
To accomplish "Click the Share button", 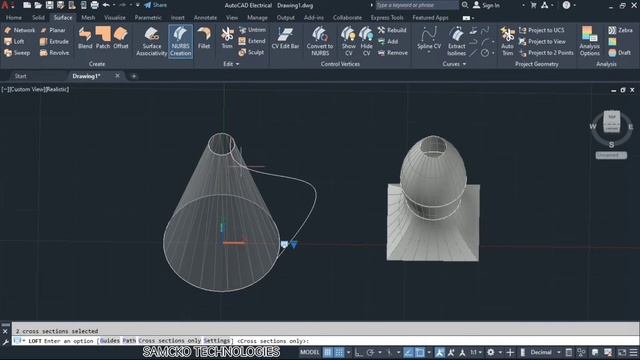I will (x=156, y=5).
